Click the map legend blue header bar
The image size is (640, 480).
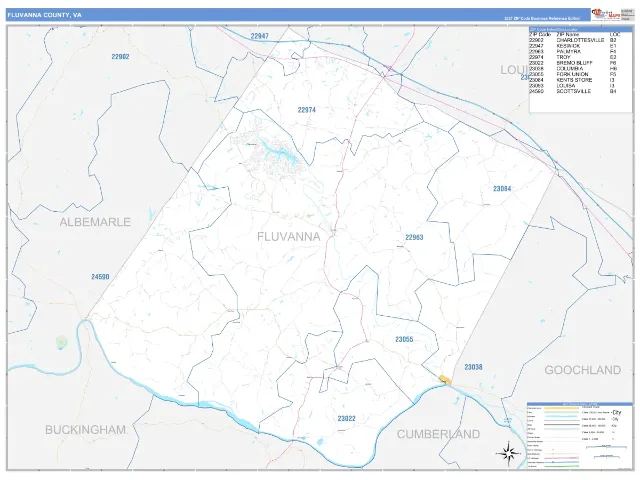(580, 404)
